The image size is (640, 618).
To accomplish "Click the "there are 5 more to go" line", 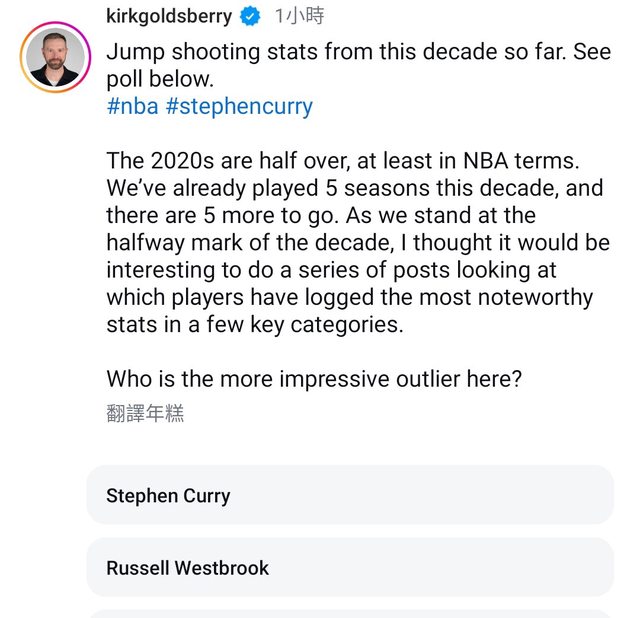I will coord(320,215).
